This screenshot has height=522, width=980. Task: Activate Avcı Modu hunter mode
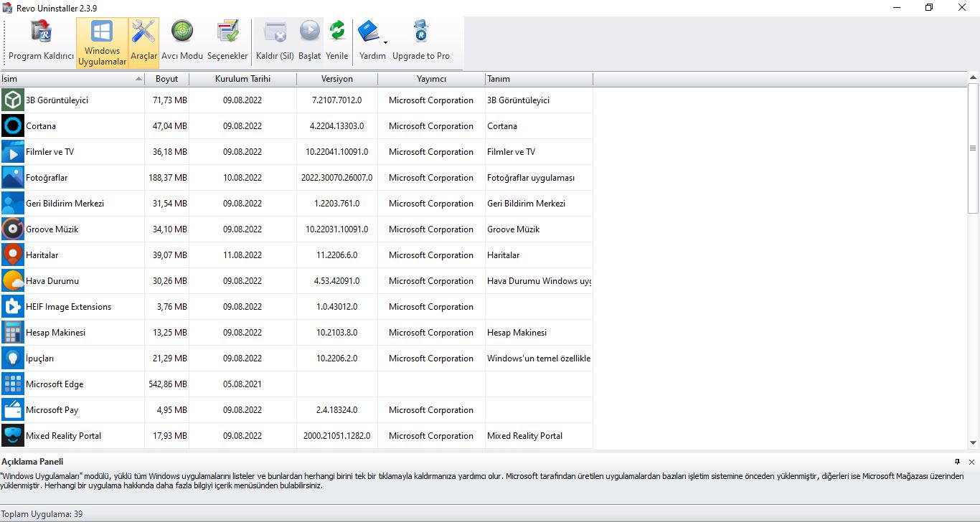182,42
